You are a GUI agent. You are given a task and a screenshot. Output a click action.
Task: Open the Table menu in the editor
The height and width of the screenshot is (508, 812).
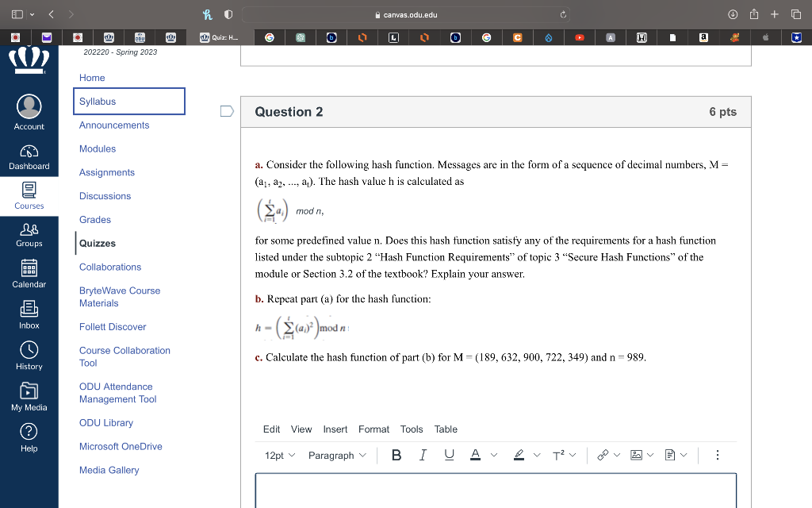tap(446, 429)
